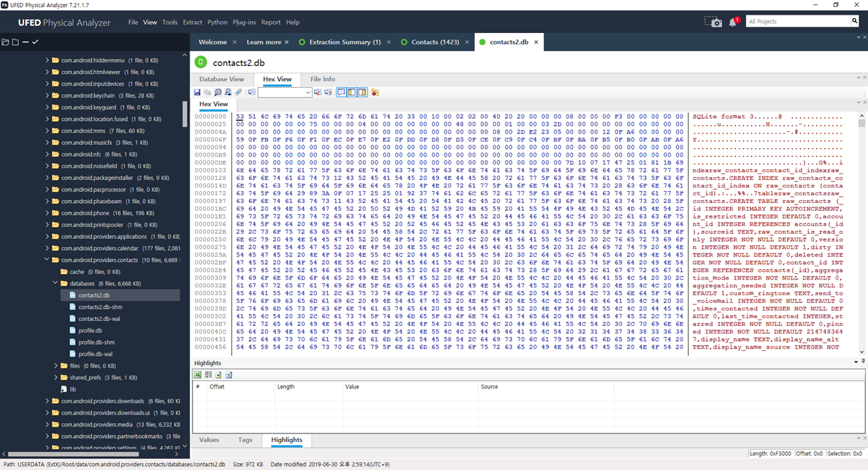Expand com.android.providers.calendar folder
Viewport: 868px width, 470px height.
[x=47, y=248]
